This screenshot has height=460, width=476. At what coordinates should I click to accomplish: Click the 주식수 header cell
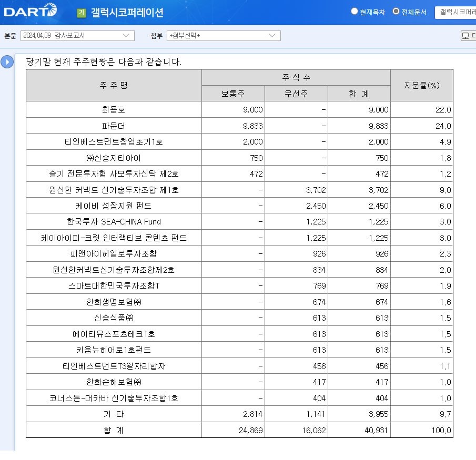coord(296,77)
